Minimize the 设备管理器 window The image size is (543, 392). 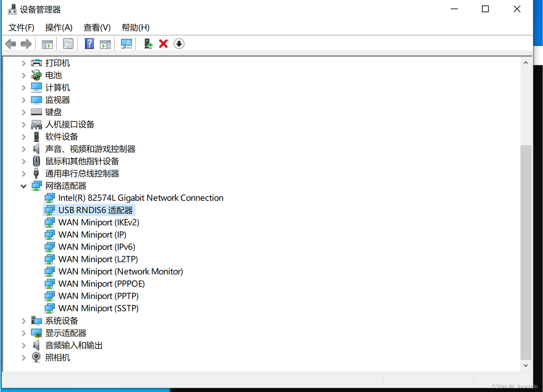tap(454, 9)
